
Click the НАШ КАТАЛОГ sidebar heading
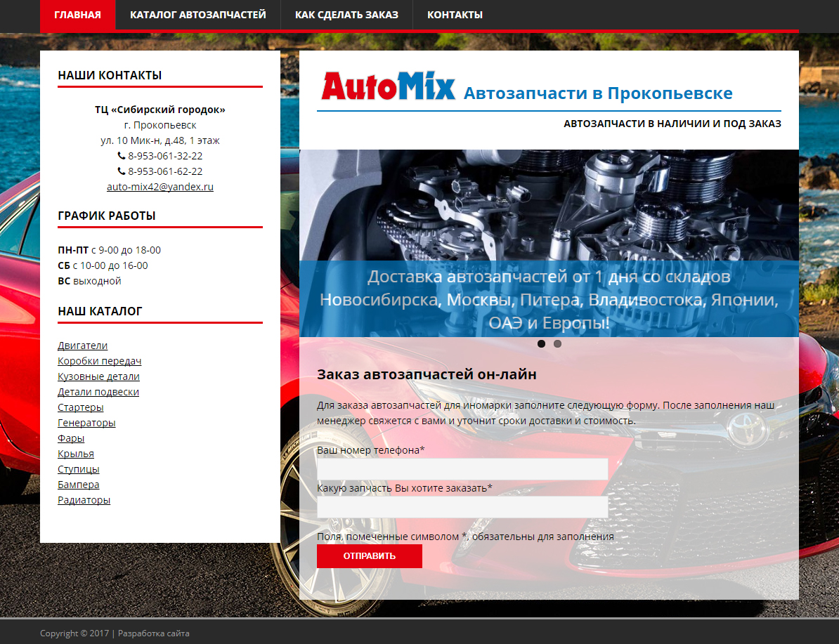pos(100,311)
